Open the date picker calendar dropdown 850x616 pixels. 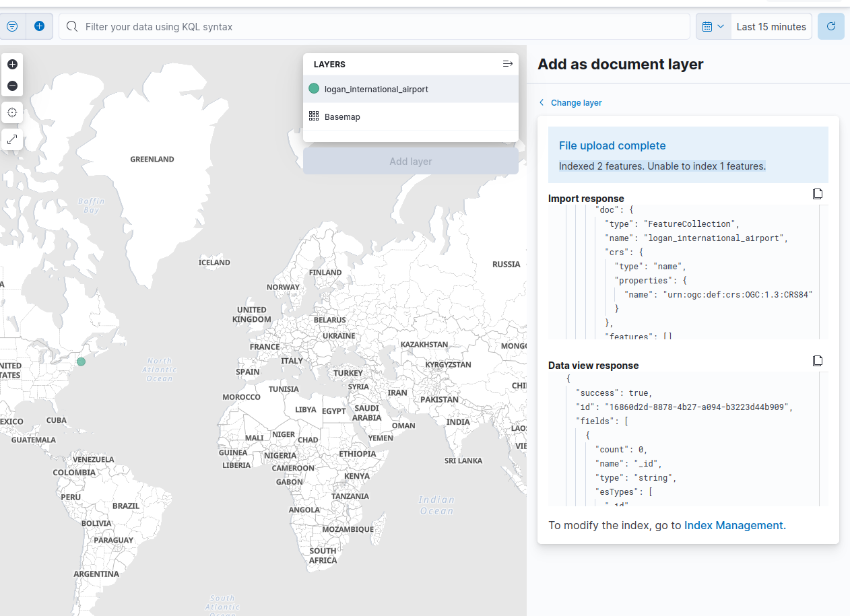(x=713, y=26)
